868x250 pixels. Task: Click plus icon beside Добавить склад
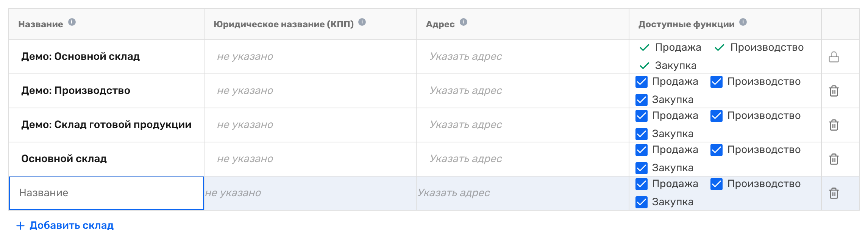point(20,226)
